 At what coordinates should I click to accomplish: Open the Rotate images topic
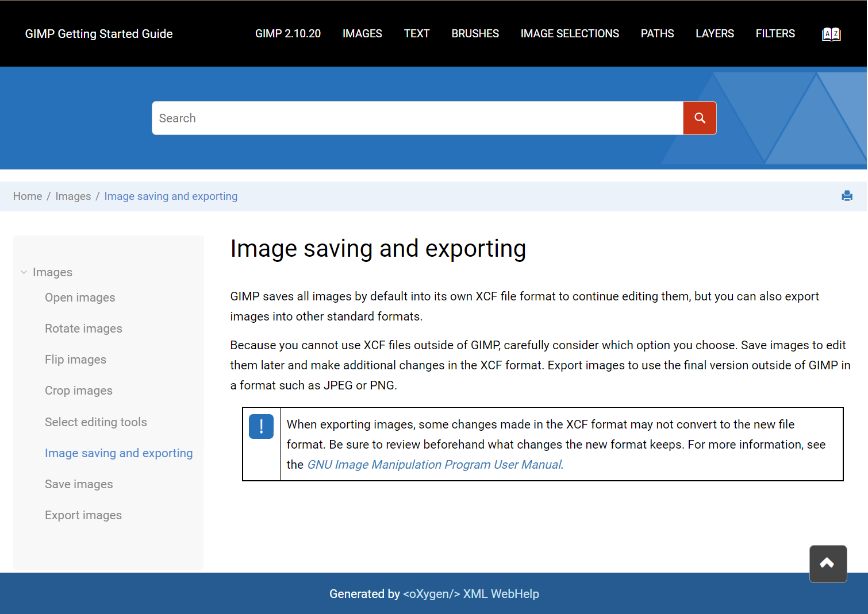pos(83,329)
